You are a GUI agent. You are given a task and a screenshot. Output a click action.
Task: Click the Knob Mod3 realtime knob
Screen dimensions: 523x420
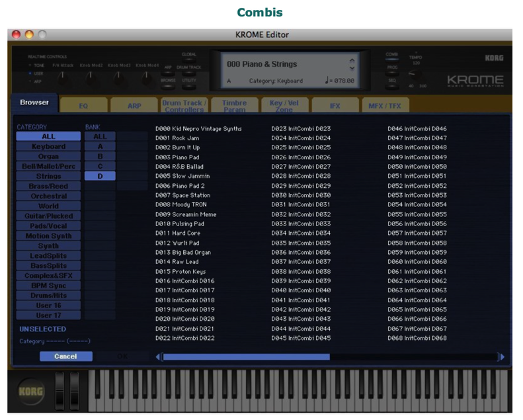tap(118, 79)
